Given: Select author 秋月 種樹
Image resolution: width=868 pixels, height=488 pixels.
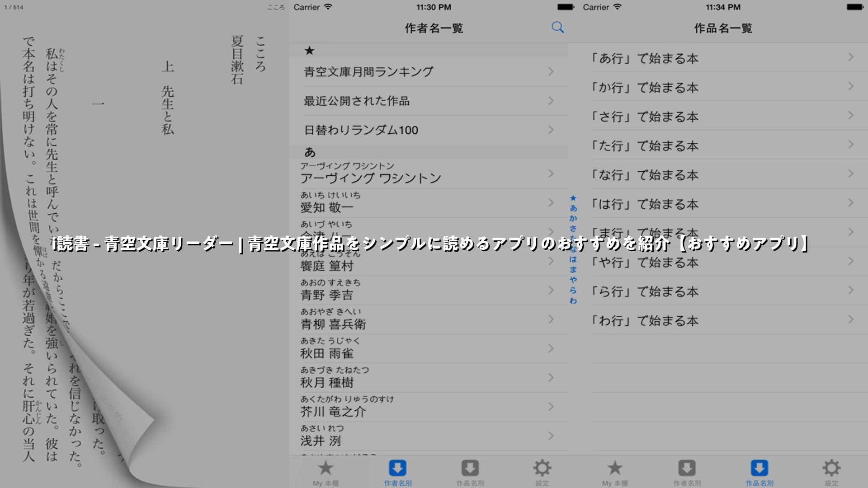Looking at the screenshot, I should (x=429, y=378).
